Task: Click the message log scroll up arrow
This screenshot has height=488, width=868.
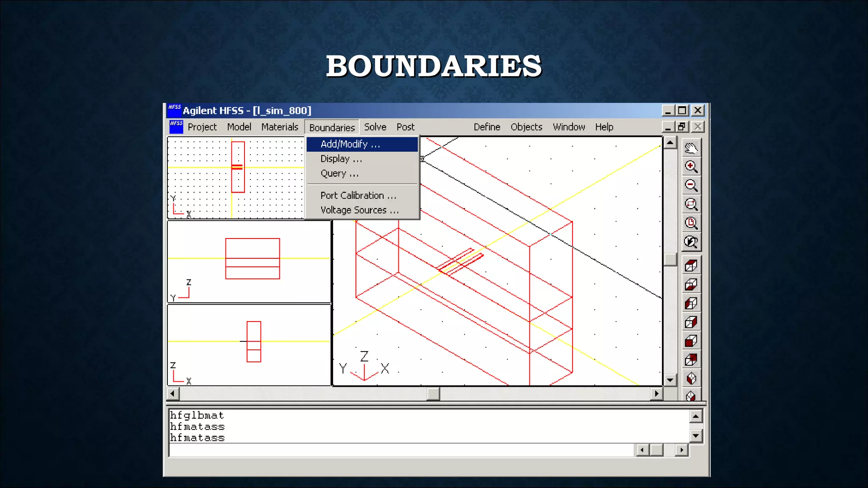Action: pyautogui.click(x=696, y=416)
